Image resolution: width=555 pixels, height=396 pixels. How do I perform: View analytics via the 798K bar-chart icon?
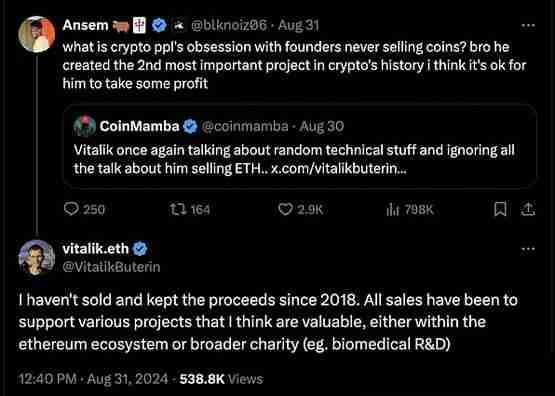coord(392,210)
